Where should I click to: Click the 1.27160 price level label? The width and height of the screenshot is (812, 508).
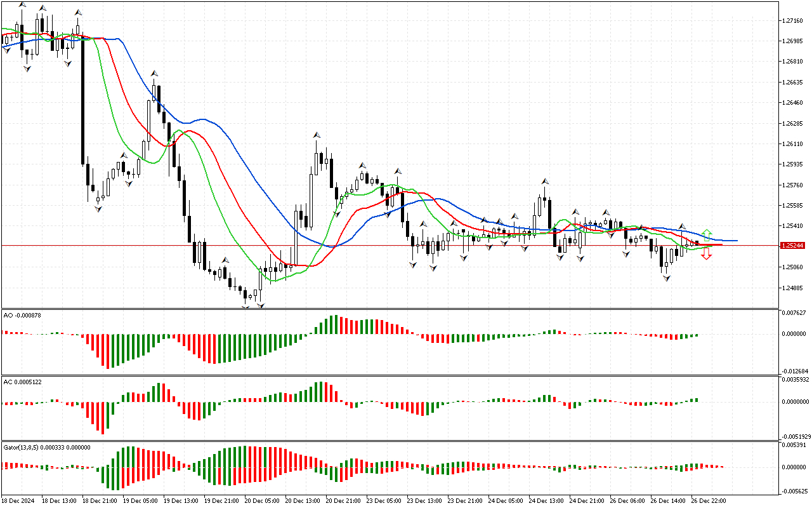point(793,20)
